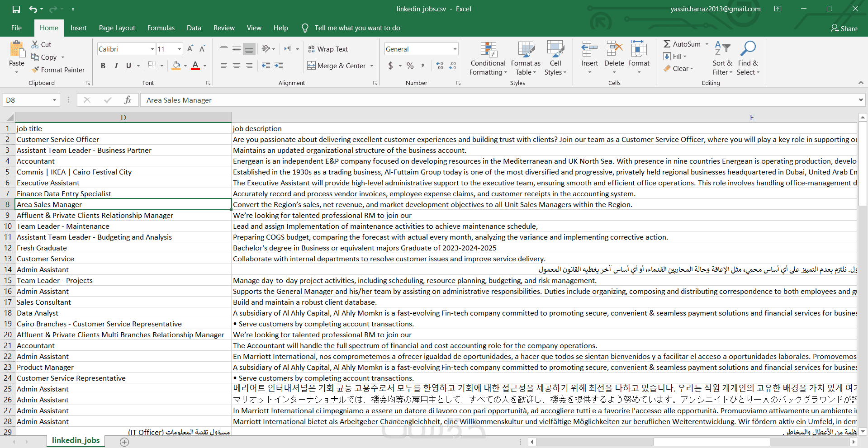
Task: Toggle Center horizontal alignment
Action: pos(237,66)
